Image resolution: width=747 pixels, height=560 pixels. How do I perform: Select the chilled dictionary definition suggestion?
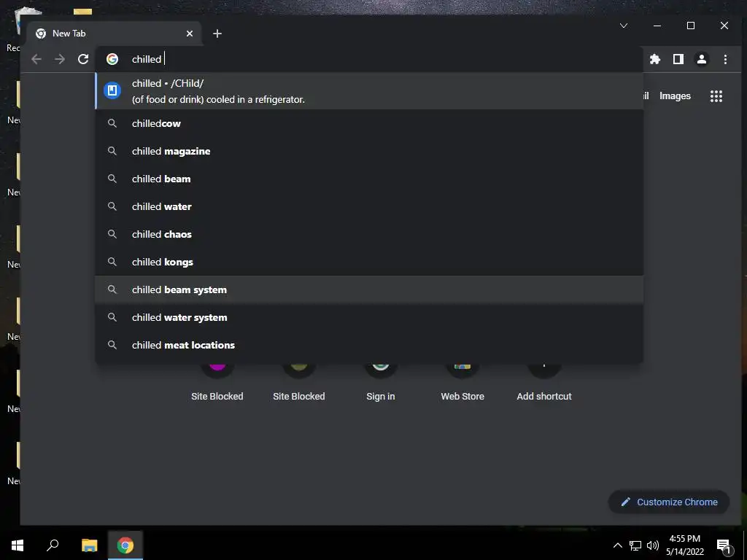coord(369,91)
